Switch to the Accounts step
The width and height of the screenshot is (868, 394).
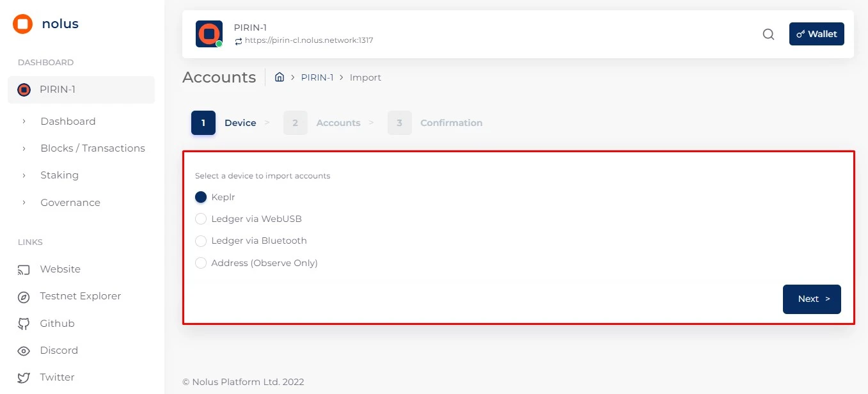pos(338,123)
